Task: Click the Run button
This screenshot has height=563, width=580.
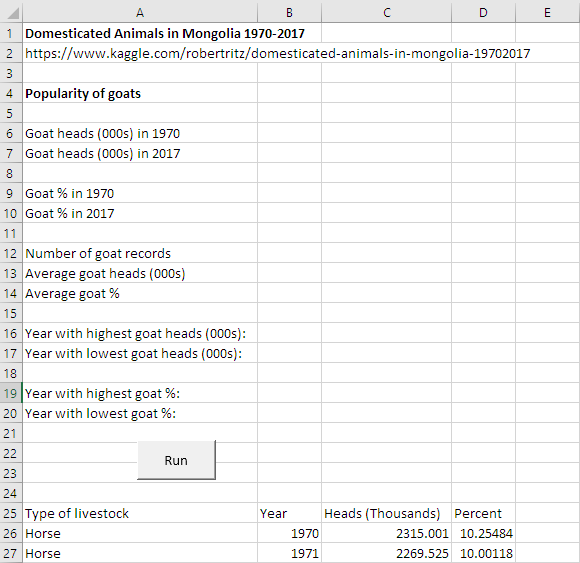Action: (176, 460)
